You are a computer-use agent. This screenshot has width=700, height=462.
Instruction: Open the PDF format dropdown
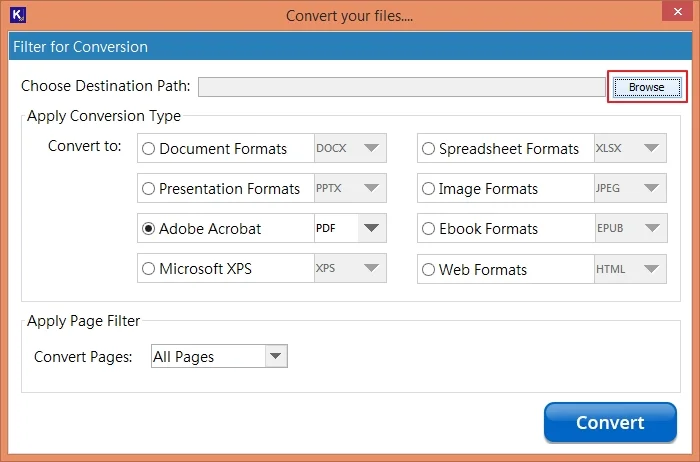tap(350, 228)
